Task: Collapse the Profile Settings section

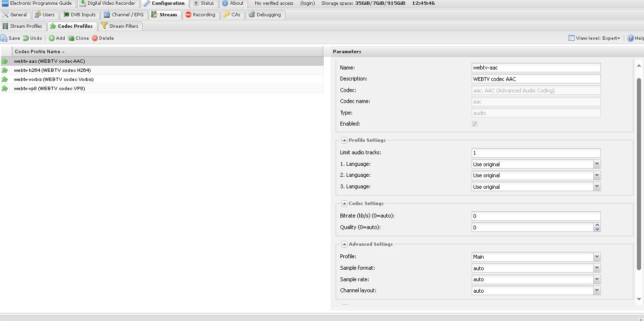Action: tap(344, 140)
